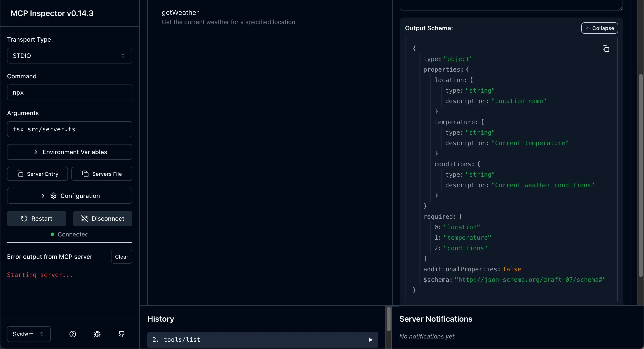Expand Environment Variables section

pos(69,152)
